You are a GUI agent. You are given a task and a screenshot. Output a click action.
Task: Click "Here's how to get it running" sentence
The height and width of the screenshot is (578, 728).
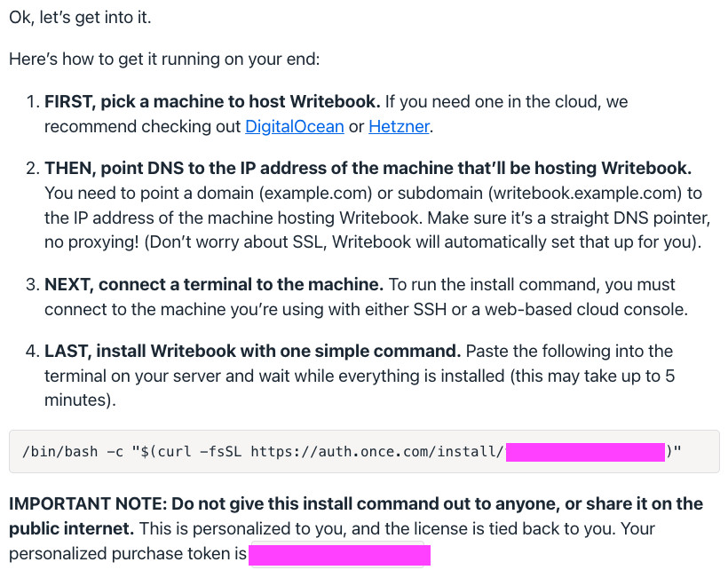(163, 60)
